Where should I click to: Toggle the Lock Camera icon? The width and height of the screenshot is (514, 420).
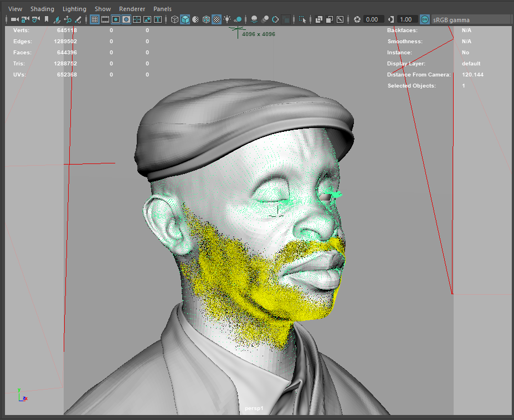25,20
